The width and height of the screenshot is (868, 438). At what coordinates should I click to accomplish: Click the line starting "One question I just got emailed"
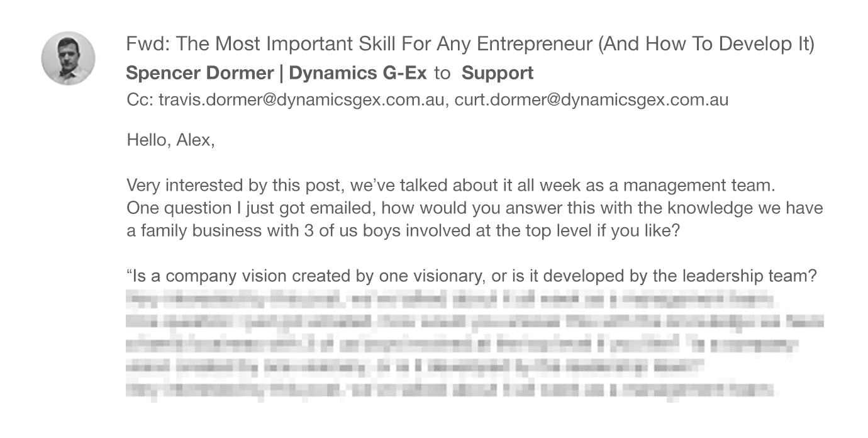click(474, 208)
